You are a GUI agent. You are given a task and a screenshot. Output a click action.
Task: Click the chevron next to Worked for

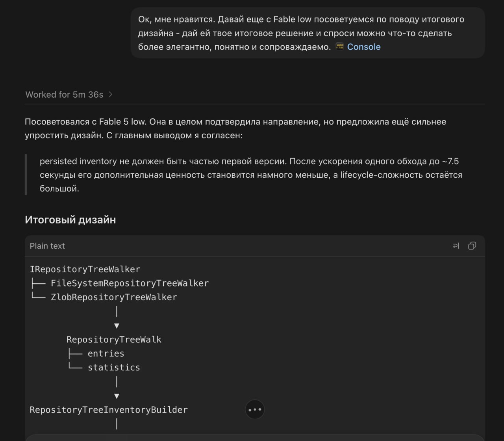[111, 95]
